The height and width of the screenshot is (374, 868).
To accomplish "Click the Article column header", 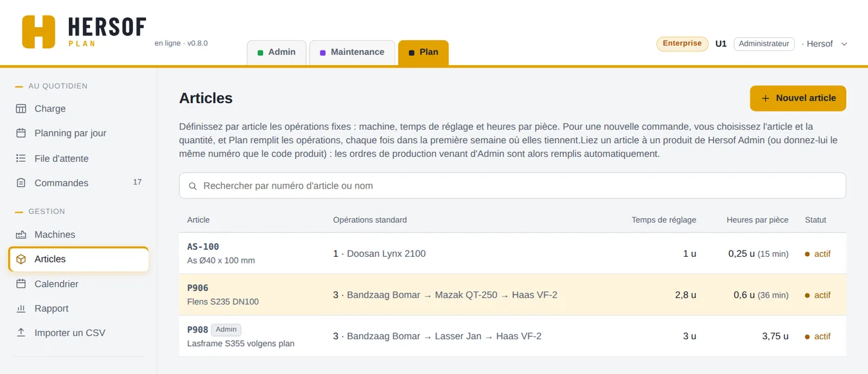I will [x=198, y=220].
